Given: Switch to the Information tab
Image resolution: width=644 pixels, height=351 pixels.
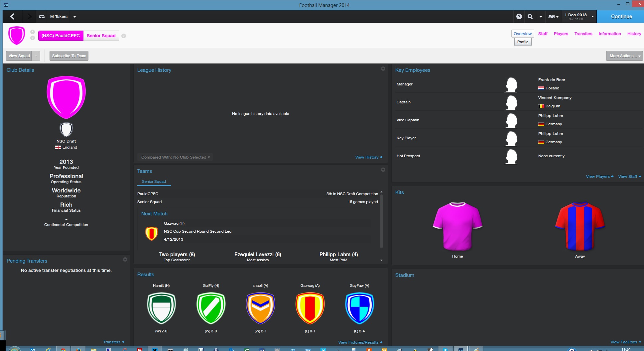Looking at the screenshot, I should 609,34.
